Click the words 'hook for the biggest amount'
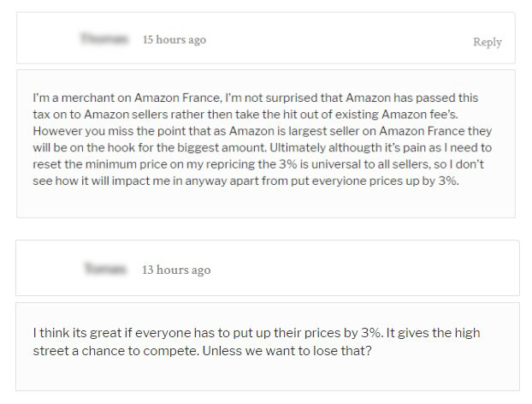Image resolution: width=532 pixels, height=404 pixels. 186,148
